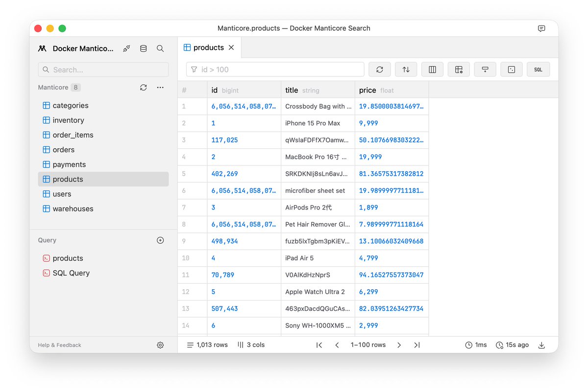Select the id cell 498,934

(244, 241)
